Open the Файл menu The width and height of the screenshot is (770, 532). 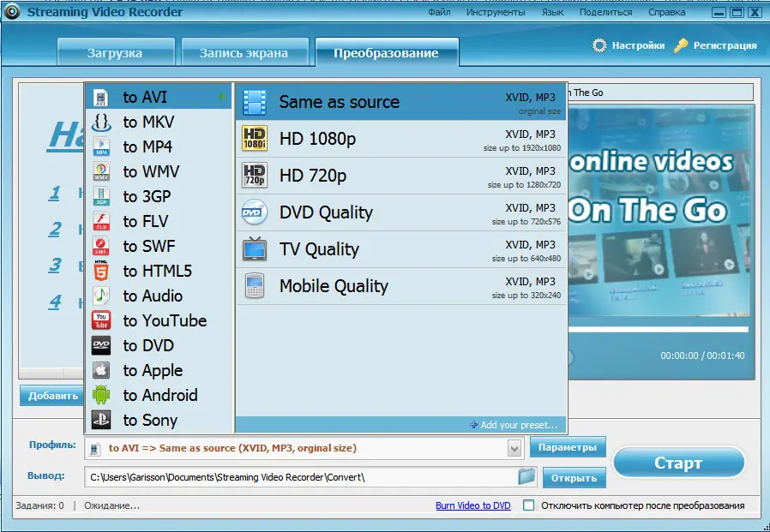[439, 12]
